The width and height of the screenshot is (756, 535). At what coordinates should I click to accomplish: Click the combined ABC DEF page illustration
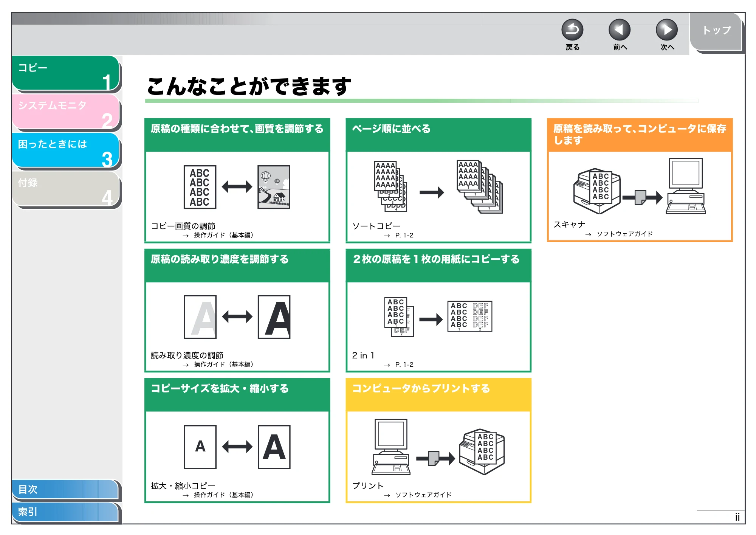470,316
